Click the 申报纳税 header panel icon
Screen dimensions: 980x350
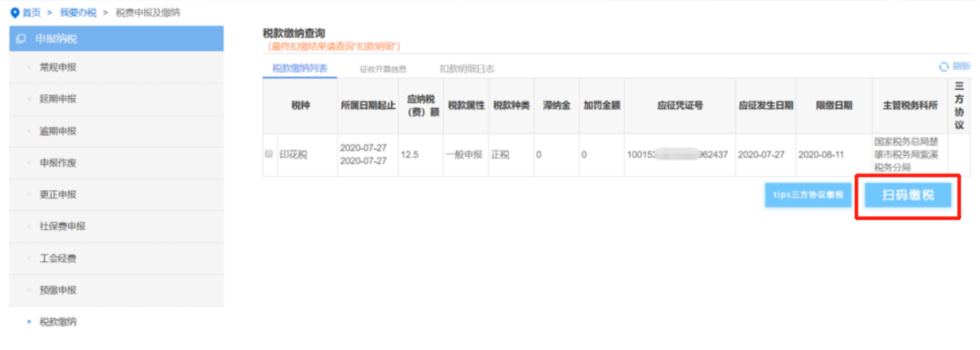pos(21,39)
